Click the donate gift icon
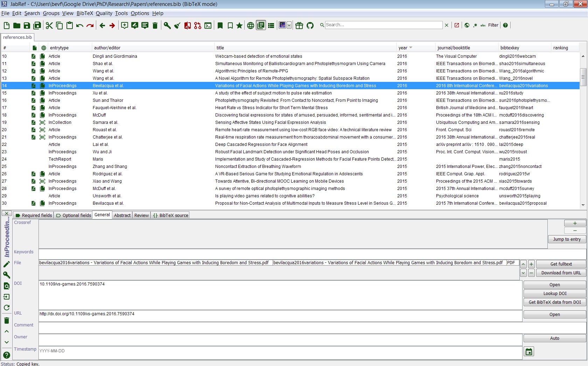Viewport: 588px width, 366px height. 299,26
